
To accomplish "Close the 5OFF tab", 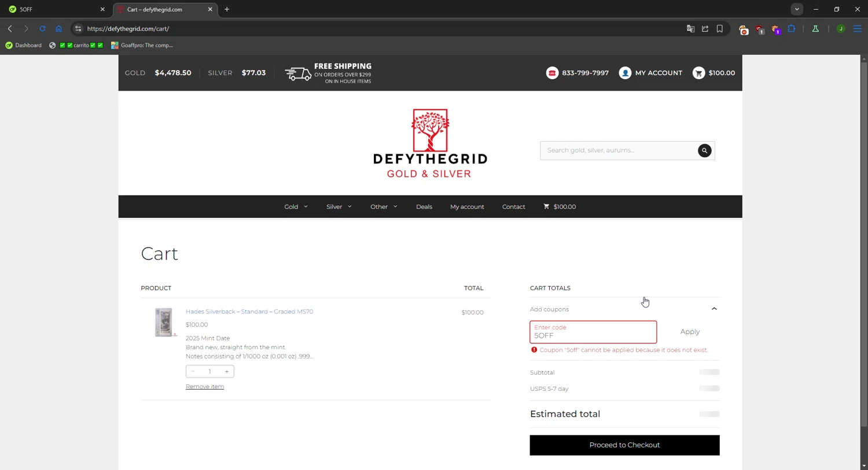I will [102, 9].
